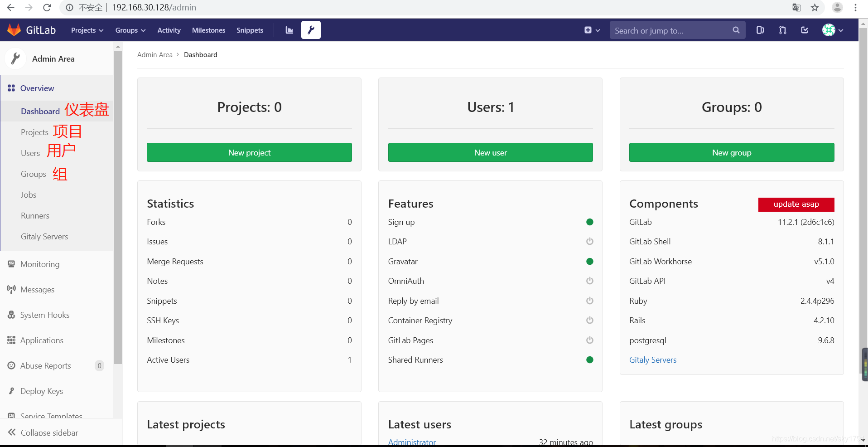The image size is (868, 447).
Task: Open the Issues icon in navbar
Action: pos(760,30)
